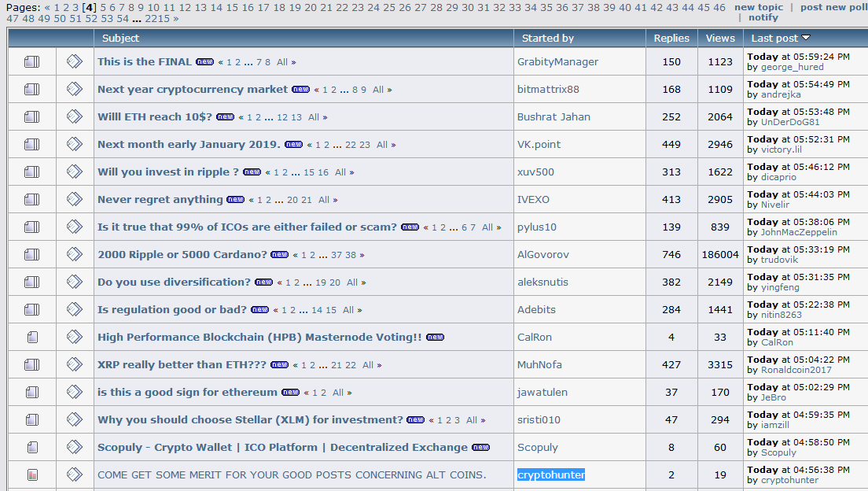Viewport: 868px width, 491px height.
Task: Open topic 'COME GET SOME MERIT FOR YOUR GOOD POSTS'
Action: (x=292, y=475)
